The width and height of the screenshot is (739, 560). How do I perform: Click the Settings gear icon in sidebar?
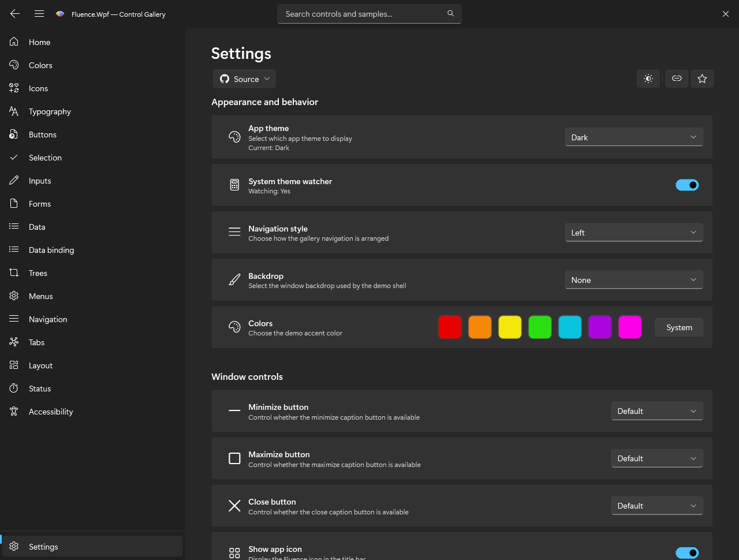[14, 547]
